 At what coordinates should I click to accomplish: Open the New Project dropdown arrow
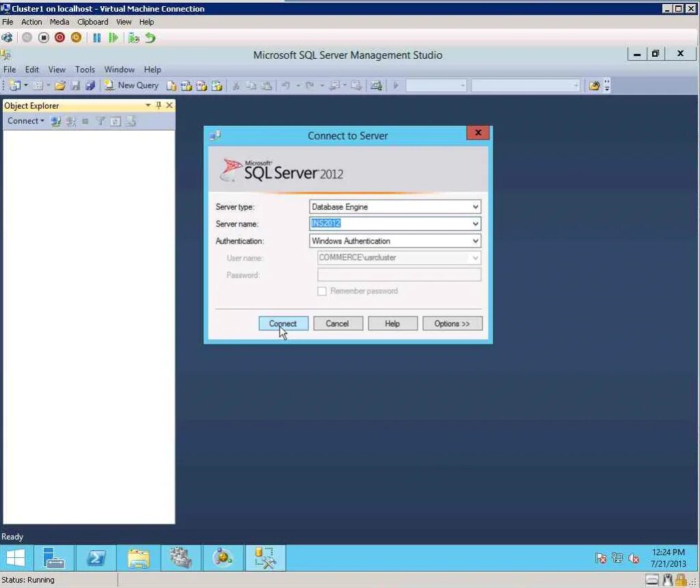[26, 85]
